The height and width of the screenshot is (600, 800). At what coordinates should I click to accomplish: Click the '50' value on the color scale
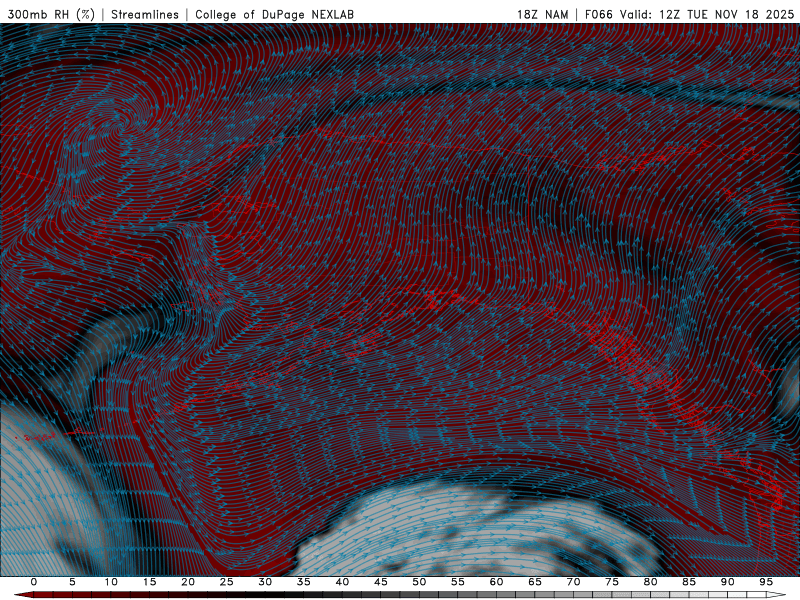(419, 582)
